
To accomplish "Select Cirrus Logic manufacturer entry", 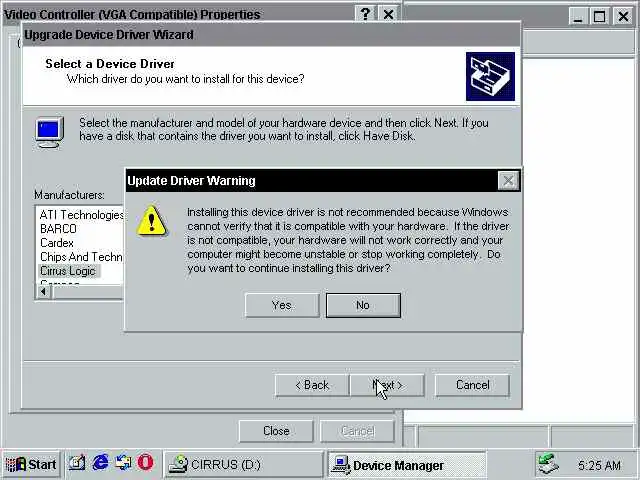I will (x=68, y=271).
